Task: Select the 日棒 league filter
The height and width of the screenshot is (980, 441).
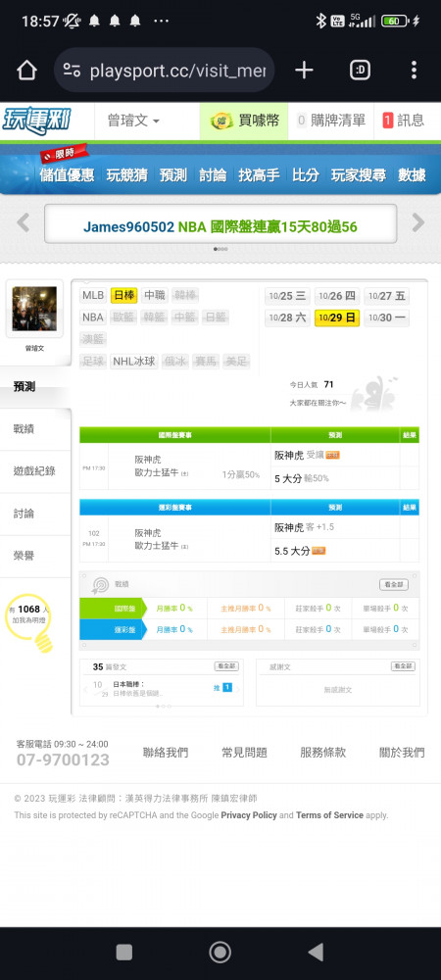Action: 123,296
